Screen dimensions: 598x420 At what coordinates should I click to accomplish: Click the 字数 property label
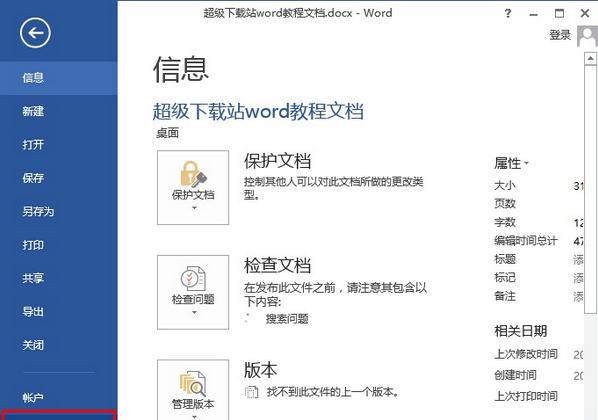(505, 222)
